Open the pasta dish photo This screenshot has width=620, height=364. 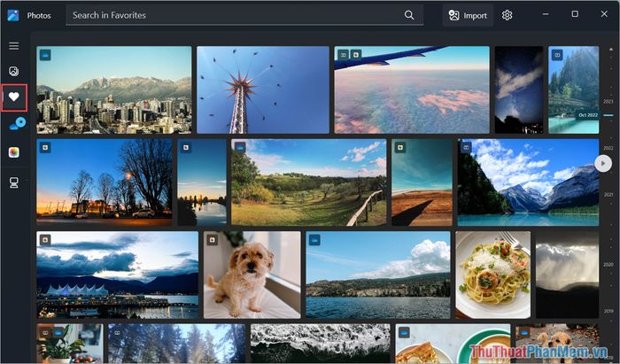click(x=492, y=275)
